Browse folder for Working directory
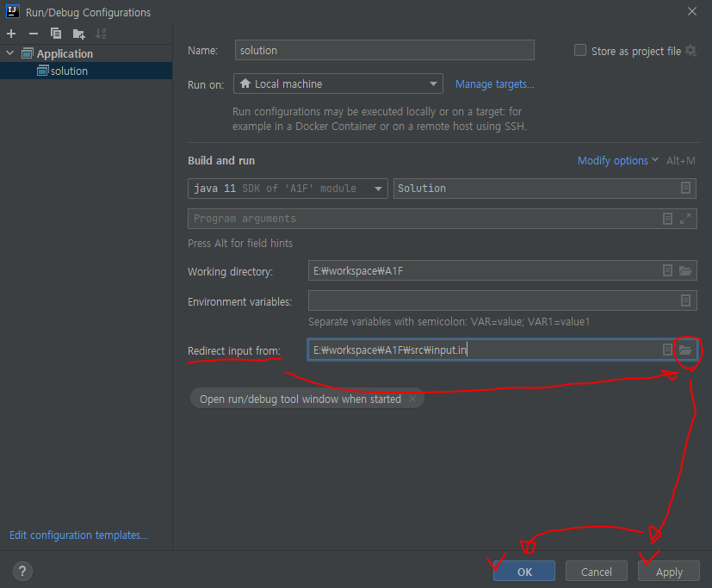Image resolution: width=712 pixels, height=588 pixels. point(685,270)
